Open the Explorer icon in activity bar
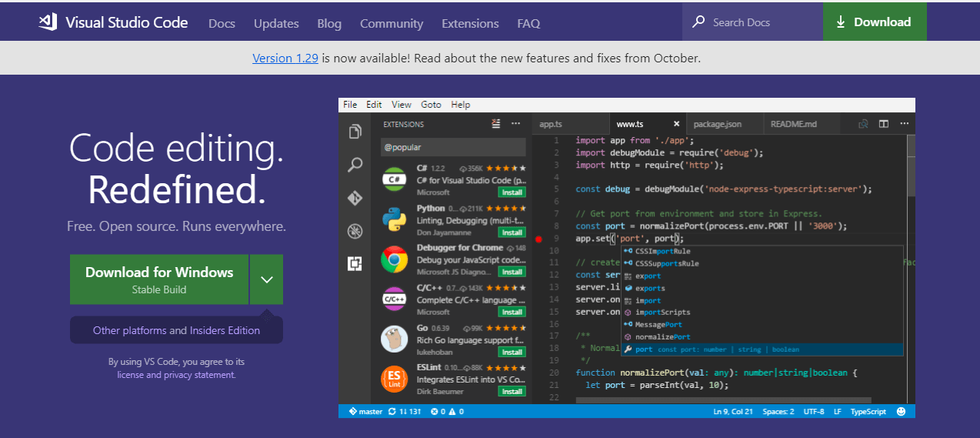This screenshot has height=438, width=980. 355,132
